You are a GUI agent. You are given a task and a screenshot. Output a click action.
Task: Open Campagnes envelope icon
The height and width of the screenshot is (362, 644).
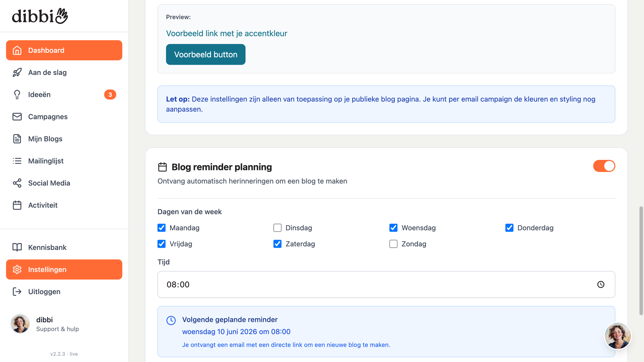click(x=17, y=117)
